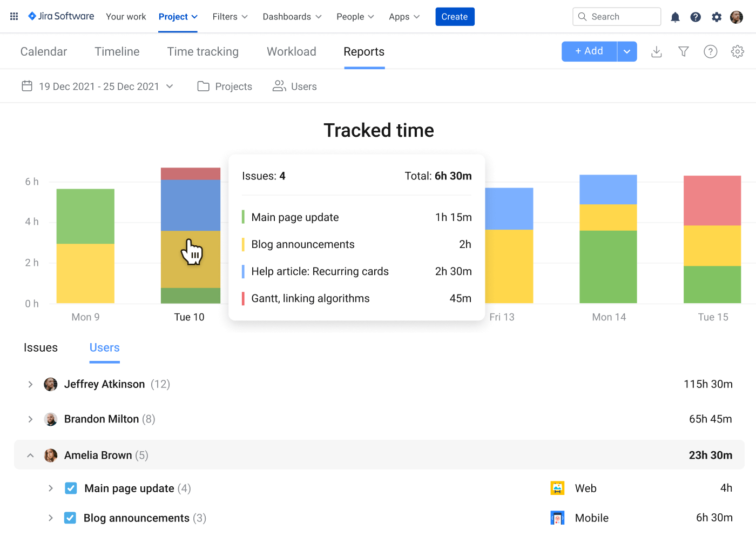Open the Add button dropdown arrow
Image resolution: width=756 pixels, height=536 pixels.
click(x=627, y=52)
